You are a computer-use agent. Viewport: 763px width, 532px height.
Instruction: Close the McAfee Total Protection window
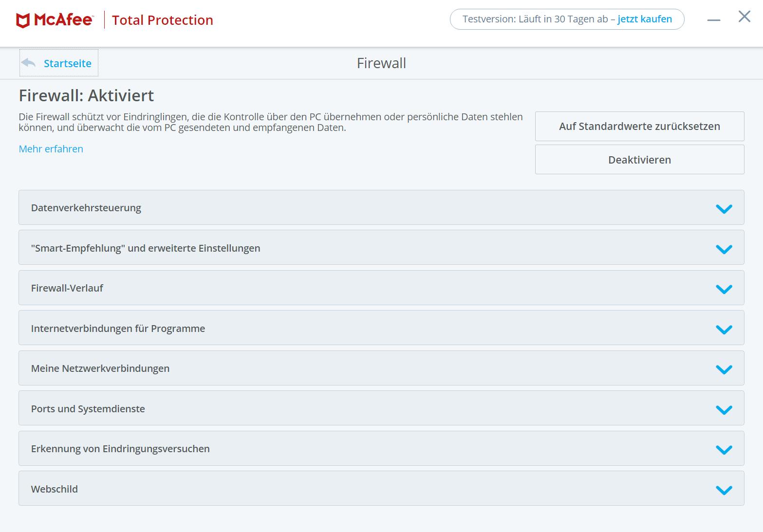tap(744, 17)
